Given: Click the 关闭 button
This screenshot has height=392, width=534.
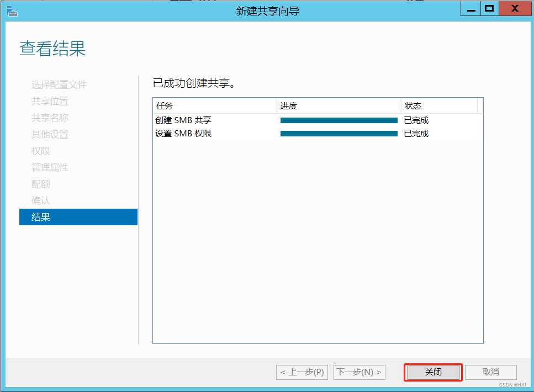Looking at the screenshot, I should (433, 372).
